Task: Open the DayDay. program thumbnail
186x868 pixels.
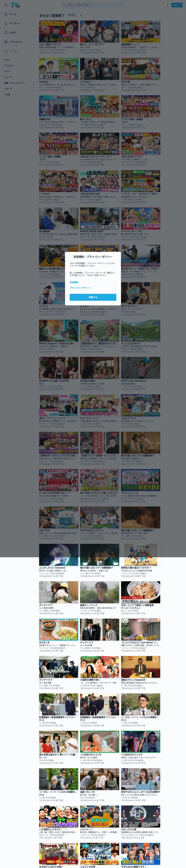Action: pos(58,69)
